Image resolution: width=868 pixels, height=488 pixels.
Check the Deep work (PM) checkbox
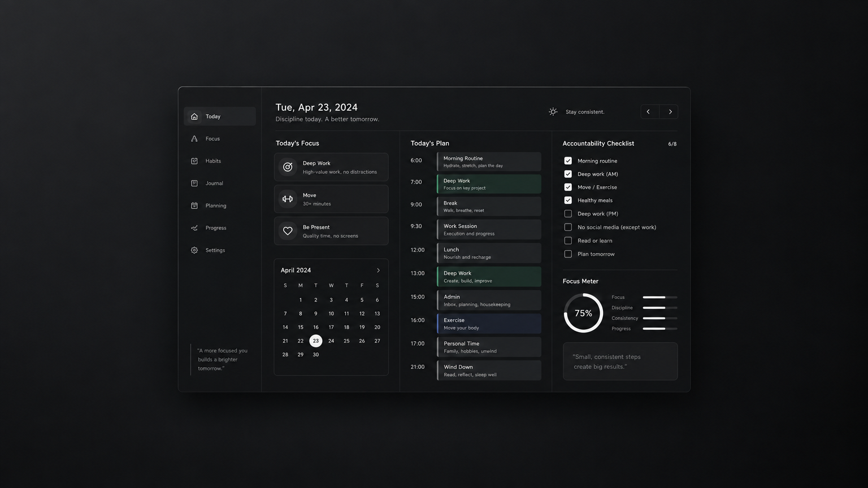568,213
